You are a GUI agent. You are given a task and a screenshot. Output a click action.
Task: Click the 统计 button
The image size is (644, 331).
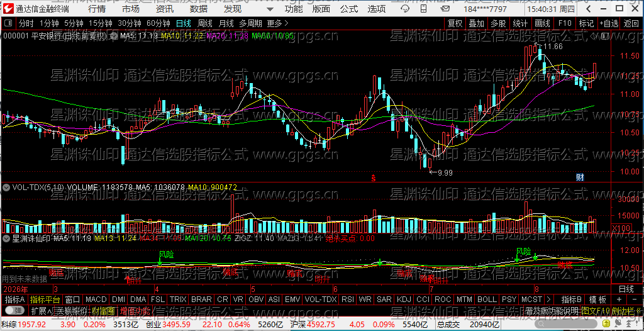coord(520,24)
